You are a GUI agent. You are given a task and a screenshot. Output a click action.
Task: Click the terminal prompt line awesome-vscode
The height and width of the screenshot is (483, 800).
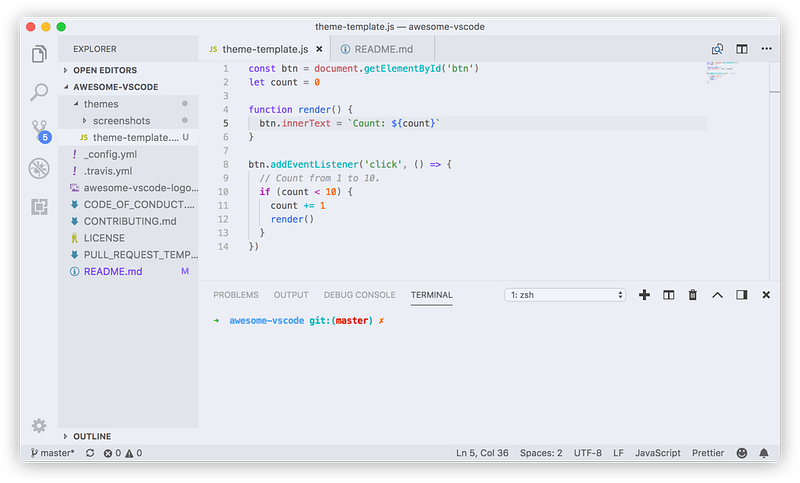pyautogui.click(x=299, y=321)
